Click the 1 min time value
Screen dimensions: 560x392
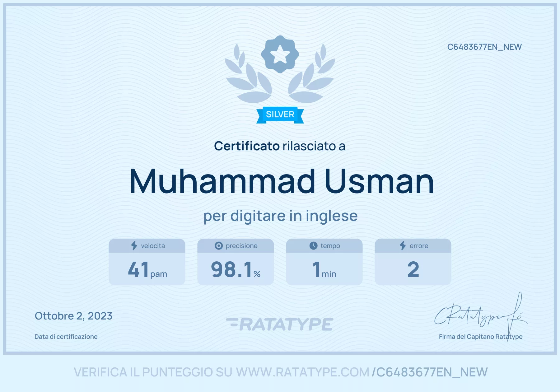tap(324, 269)
